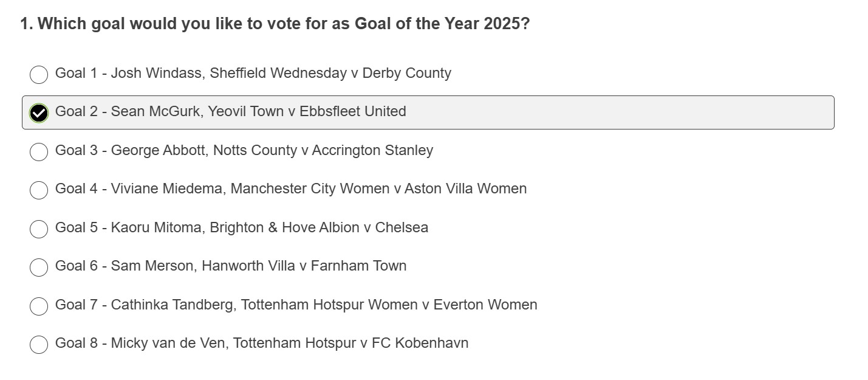Viewport: 868px width, 380px height.
Task: Select the Goal 6 Sam Merson radio button
Action: point(39,267)
